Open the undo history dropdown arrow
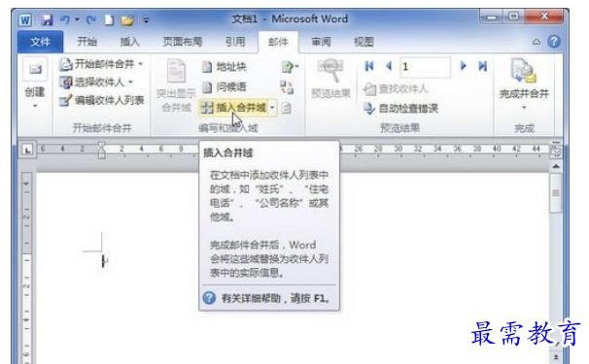589x364 pixels. point(77,19)
